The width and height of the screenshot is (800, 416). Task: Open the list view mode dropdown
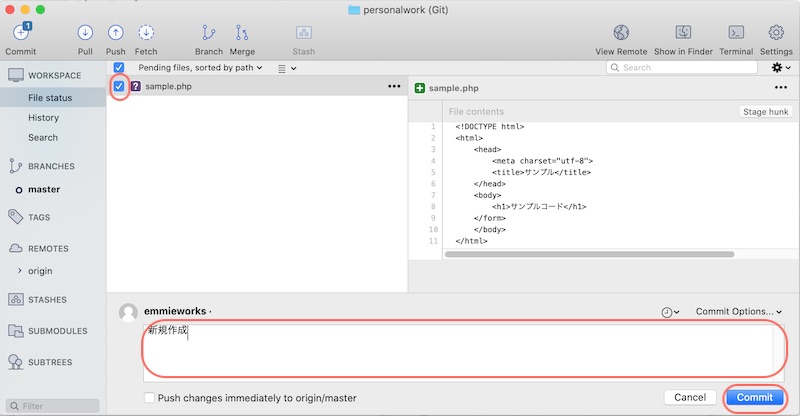(287, 68)
